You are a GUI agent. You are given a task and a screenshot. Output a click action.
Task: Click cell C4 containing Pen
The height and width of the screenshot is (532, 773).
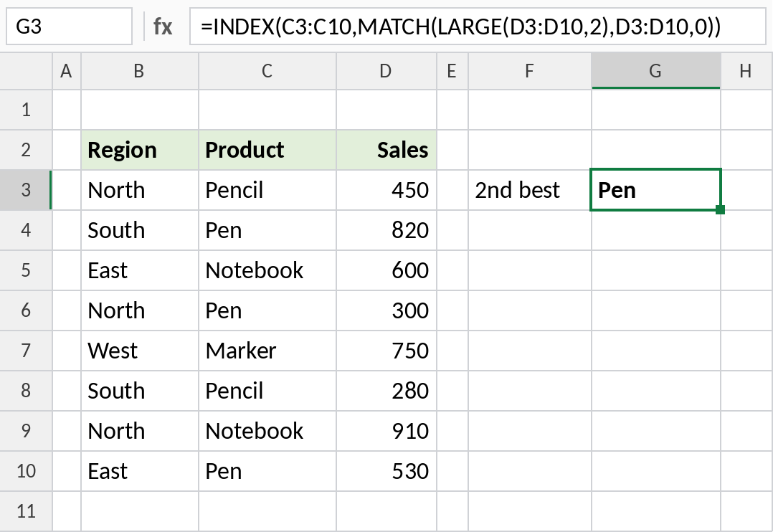click(267, 230)
